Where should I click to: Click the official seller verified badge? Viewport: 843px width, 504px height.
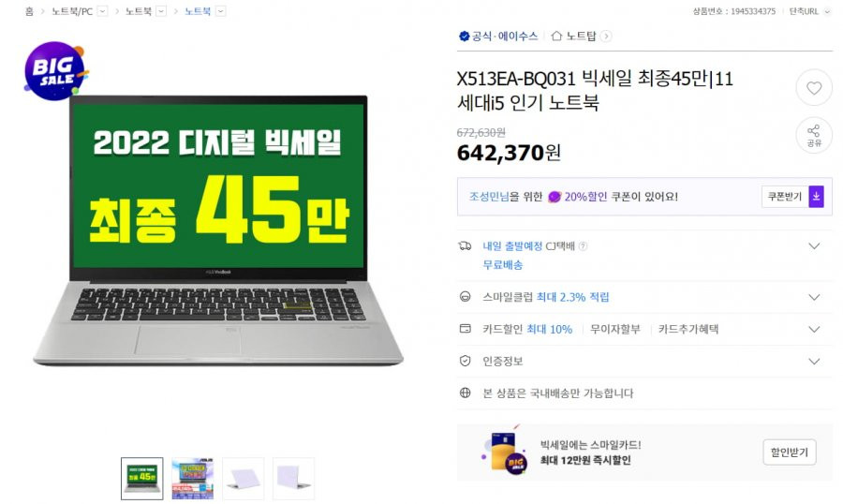click(464, 36)
